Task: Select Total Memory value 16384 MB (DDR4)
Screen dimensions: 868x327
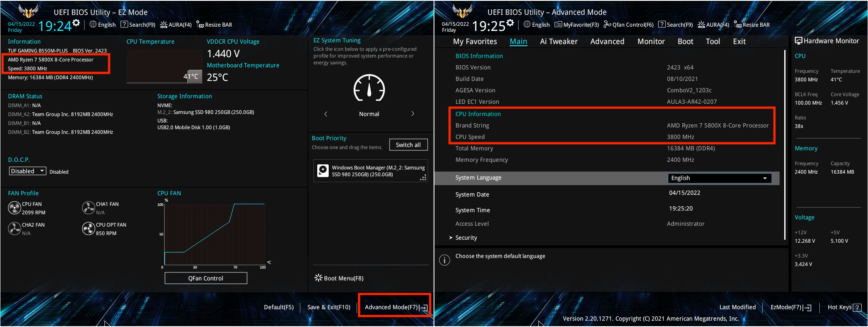Action: tap(691, 148)
